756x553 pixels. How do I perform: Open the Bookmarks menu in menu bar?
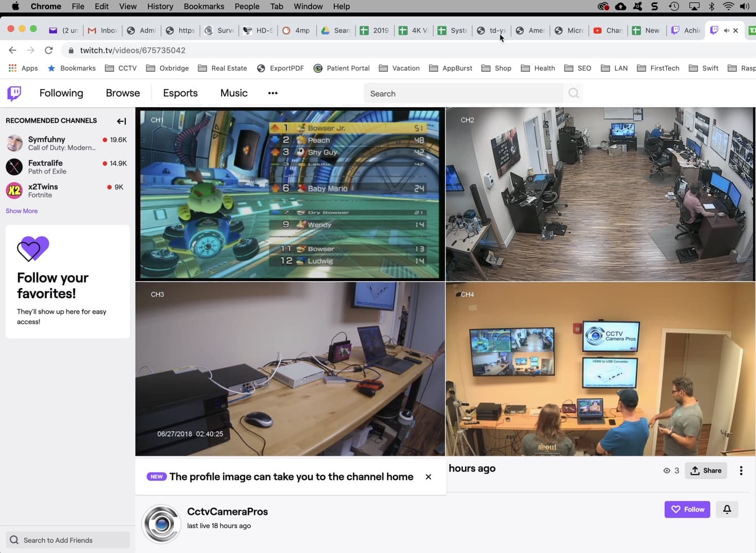(x=204, y=6)
